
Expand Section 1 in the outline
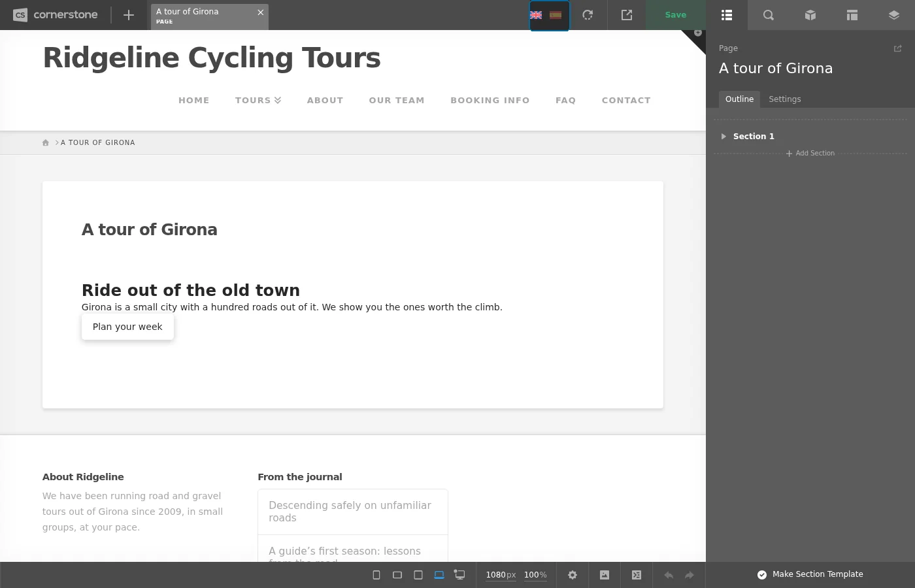coord(724,137)
